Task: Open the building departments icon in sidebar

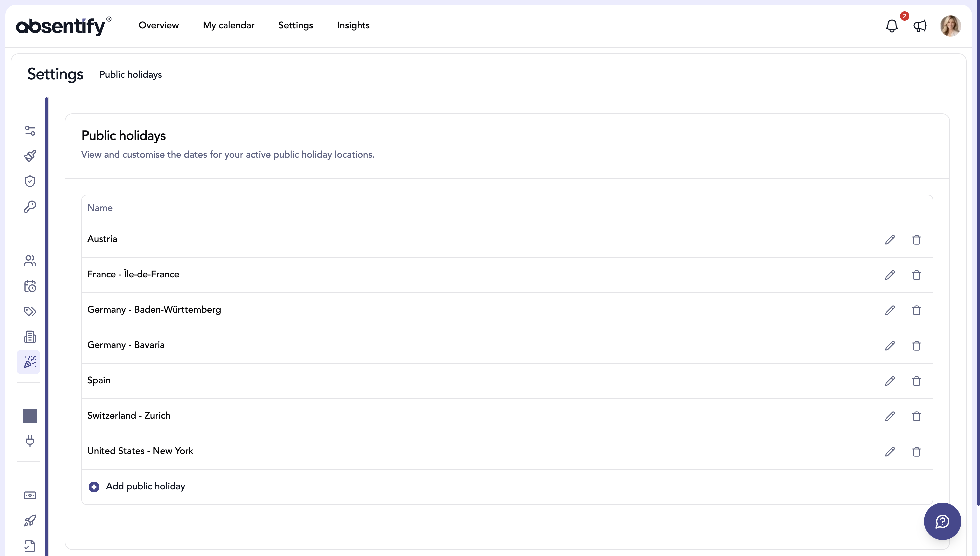Action: [30, 336]
